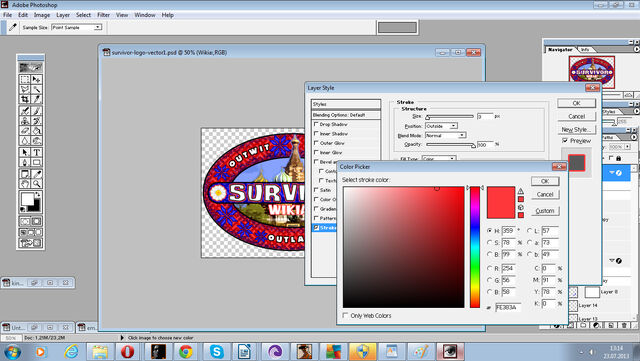
Task: Open the Window menu
Action: point(145,15)
